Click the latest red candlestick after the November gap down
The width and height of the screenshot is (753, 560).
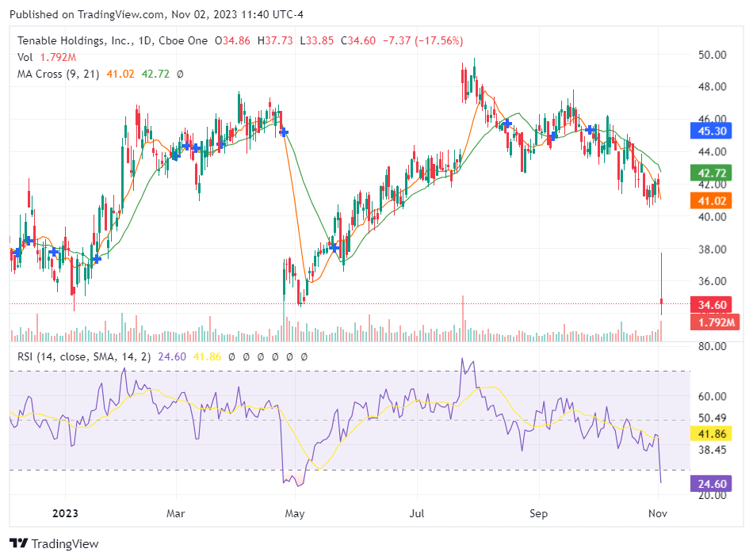662,284
